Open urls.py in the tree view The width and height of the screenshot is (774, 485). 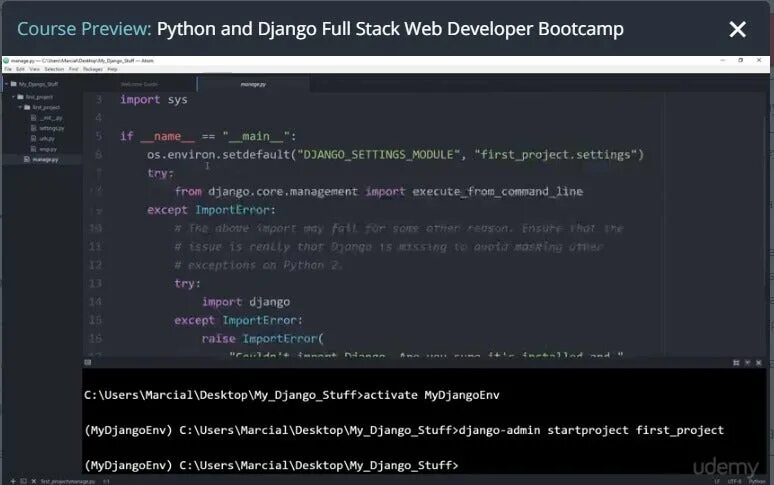tap(47, 139)
